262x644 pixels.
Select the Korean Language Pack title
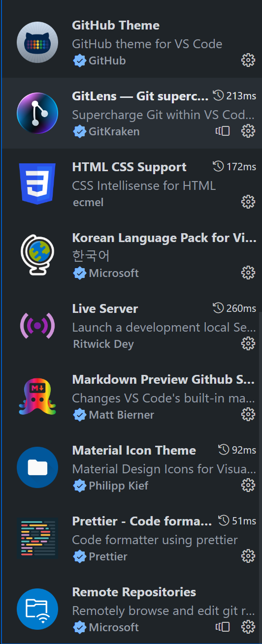pyautogui.click(x=164, y=238)
